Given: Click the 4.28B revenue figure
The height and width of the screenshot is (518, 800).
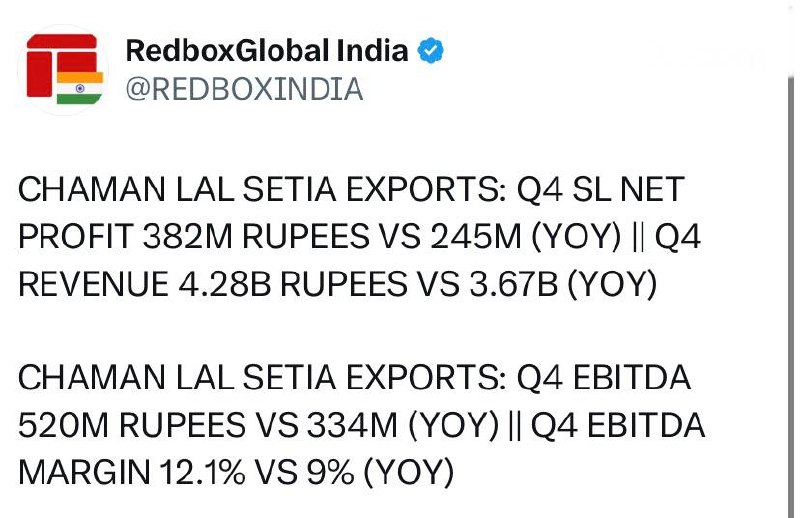Looking at the screenshot, I should pyautogui.click(x=224, y=284).
